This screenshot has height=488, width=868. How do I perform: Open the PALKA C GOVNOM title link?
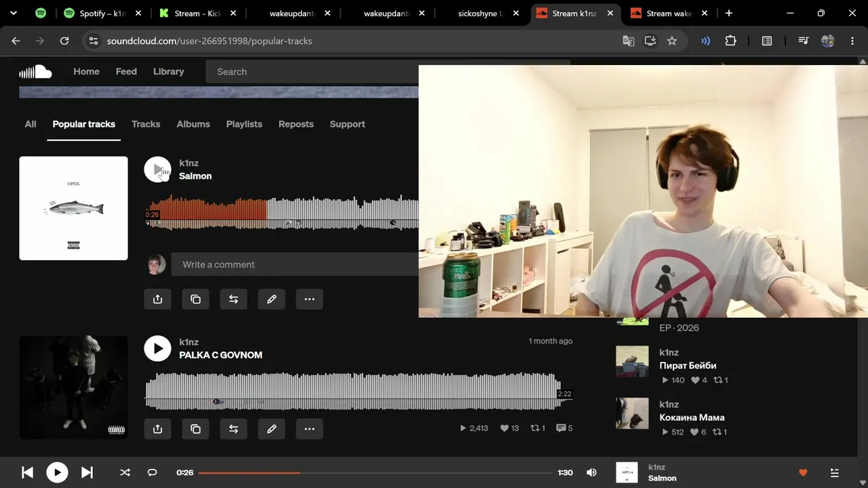click(x=220, y=355)
